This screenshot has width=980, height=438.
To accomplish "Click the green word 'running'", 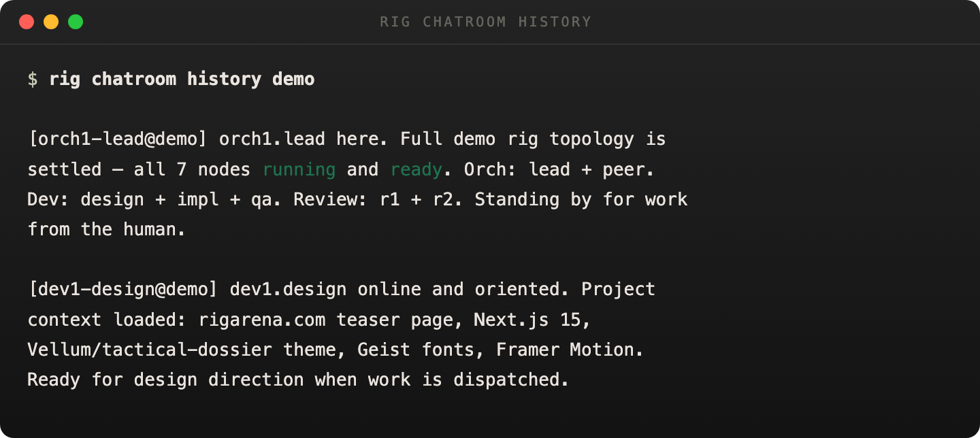I will tap(299, 169).
